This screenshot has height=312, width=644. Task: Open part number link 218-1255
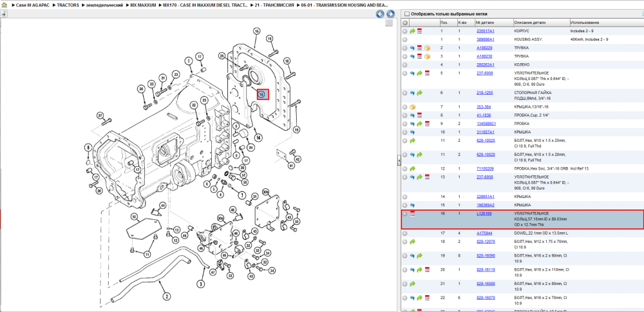point(485,93)
